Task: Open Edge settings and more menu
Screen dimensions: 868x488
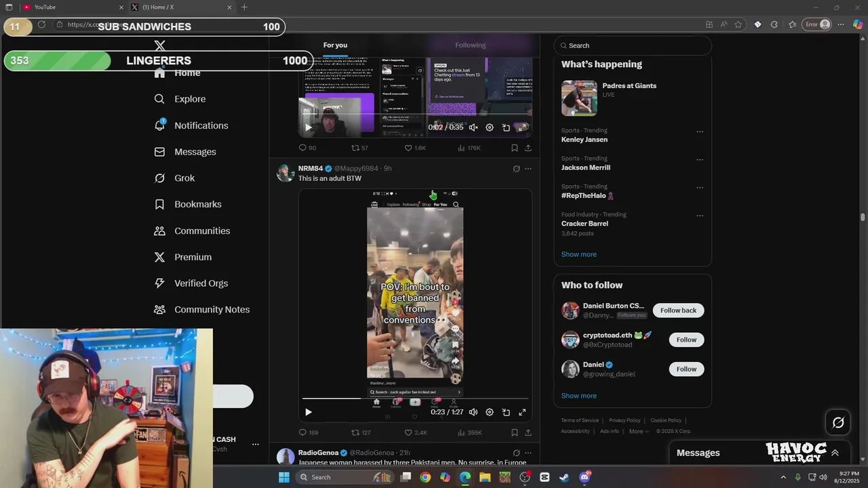Action: pos(841,24)
